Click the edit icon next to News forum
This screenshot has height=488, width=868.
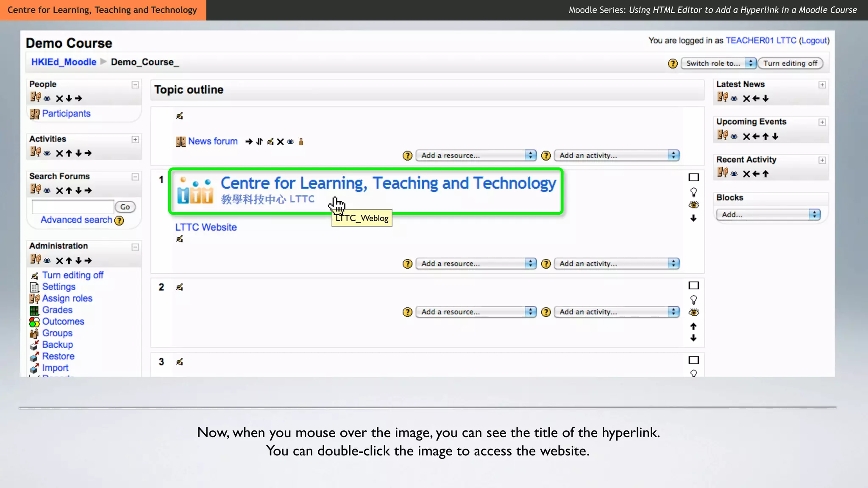(270, 141)
